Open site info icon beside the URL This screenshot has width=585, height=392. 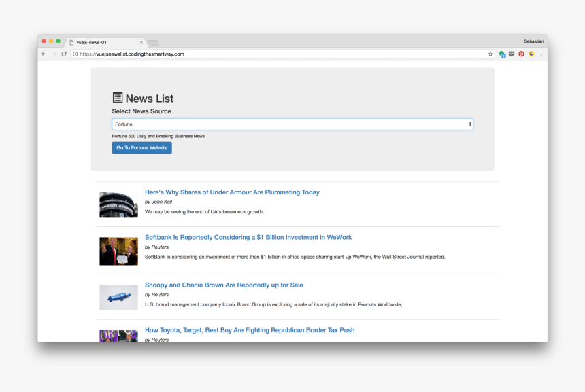[x=75, y=54]
